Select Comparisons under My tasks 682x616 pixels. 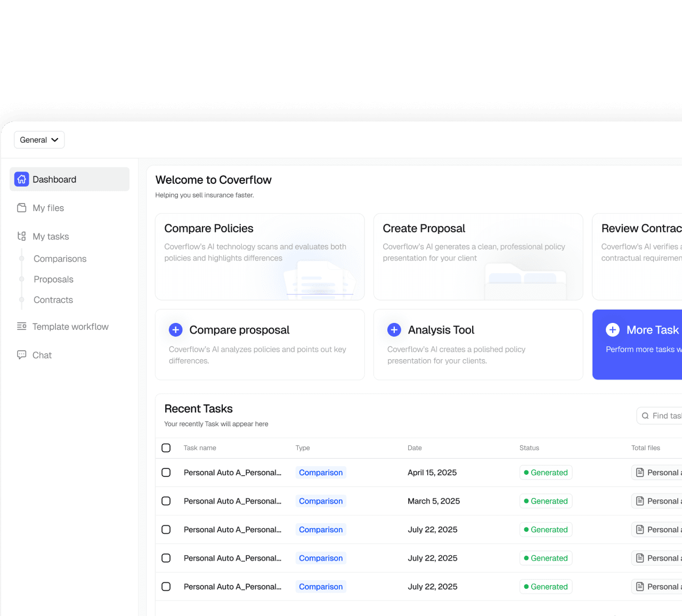pos(60,258)
